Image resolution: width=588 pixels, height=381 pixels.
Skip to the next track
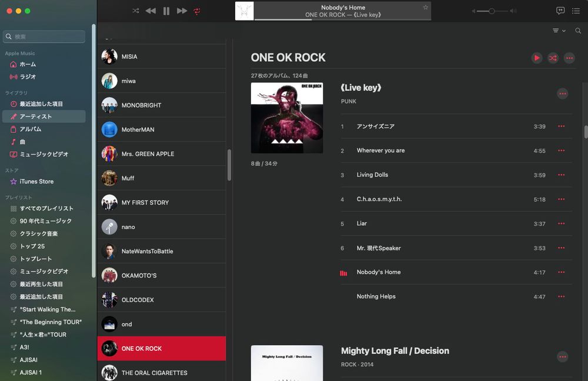click(182, 11)
